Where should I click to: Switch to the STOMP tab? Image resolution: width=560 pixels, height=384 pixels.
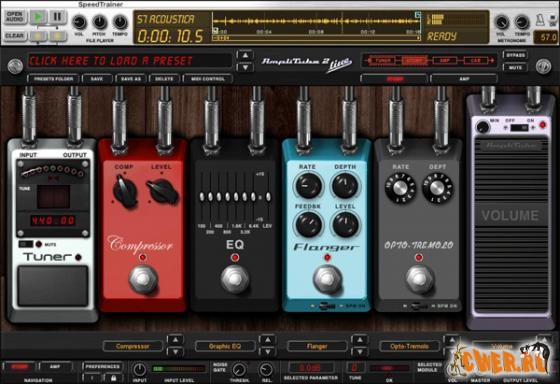pos(394,79)
